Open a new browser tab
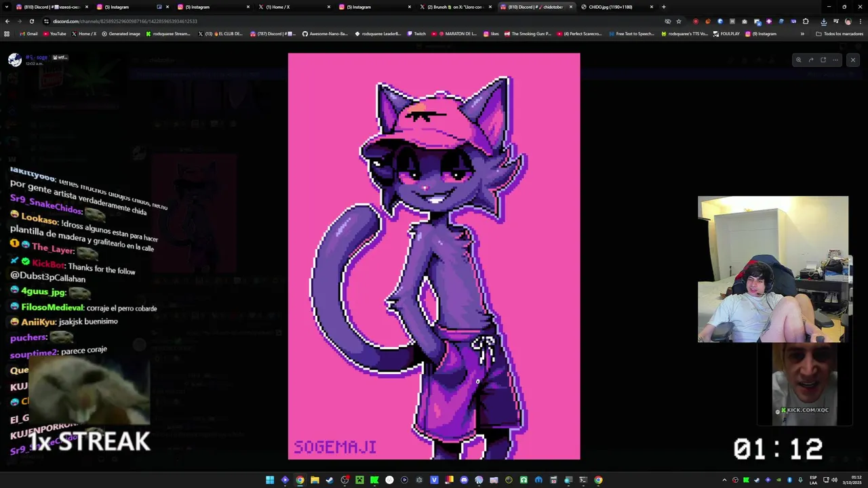This screenshot has height=488, width=868. [x=664, y=7]
